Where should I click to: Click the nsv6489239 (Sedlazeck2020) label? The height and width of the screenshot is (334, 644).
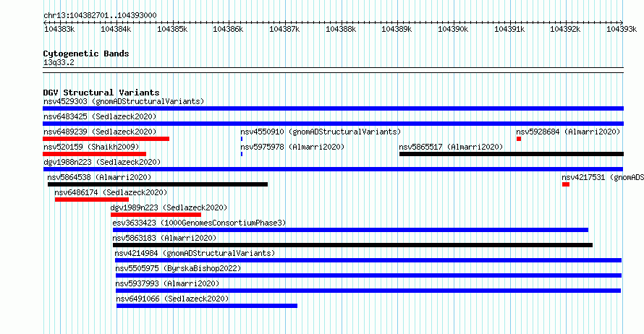[100, 132]
